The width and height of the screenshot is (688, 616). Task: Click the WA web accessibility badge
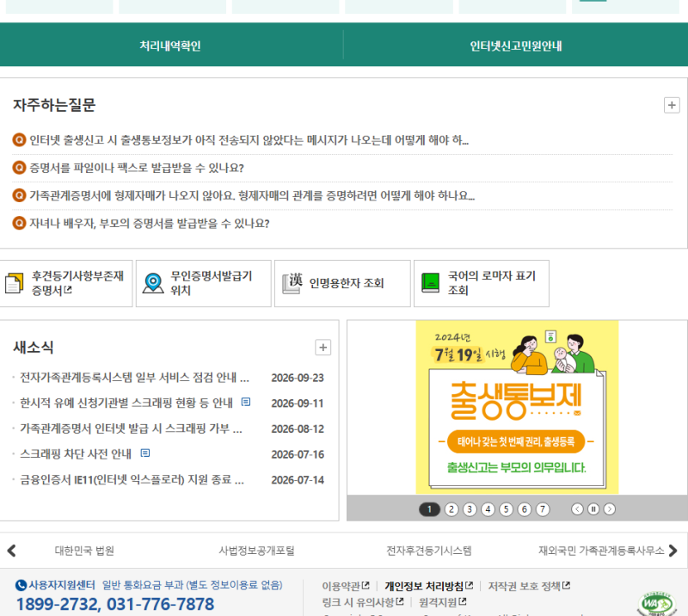656,604
